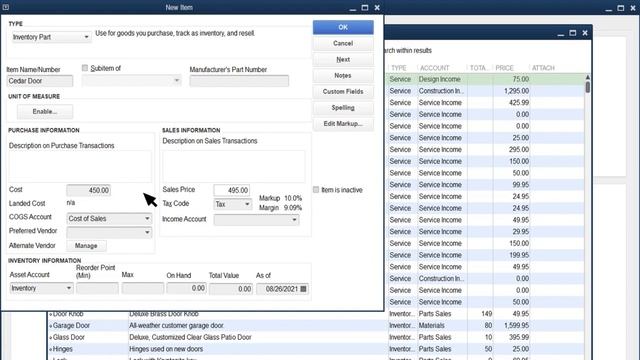Click the Total Value field
This screenshot has width=640, height=360.
231,289
